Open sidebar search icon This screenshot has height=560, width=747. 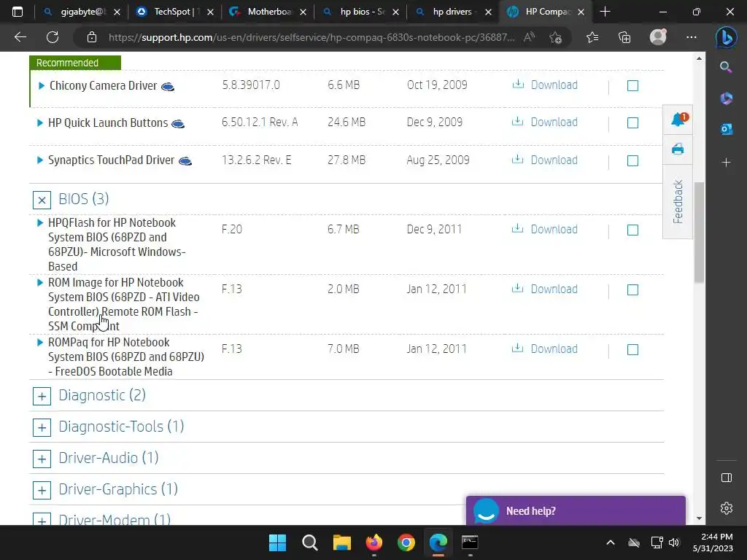click(726, 67)
